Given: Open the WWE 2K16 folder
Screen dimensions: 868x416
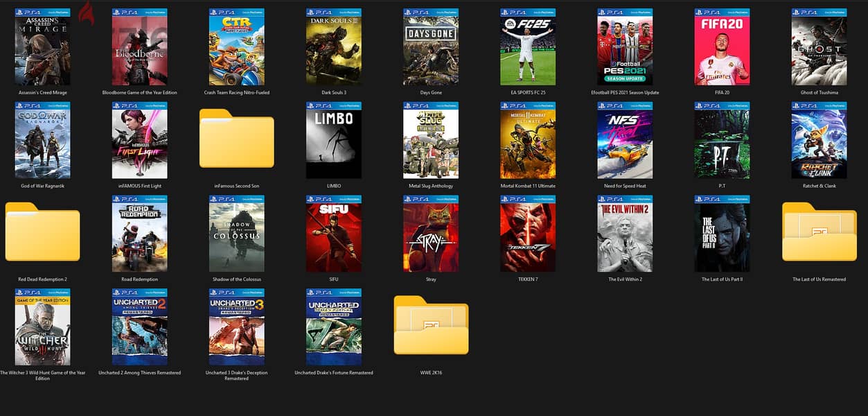Looking at the screenshot, I should (431, 325).
